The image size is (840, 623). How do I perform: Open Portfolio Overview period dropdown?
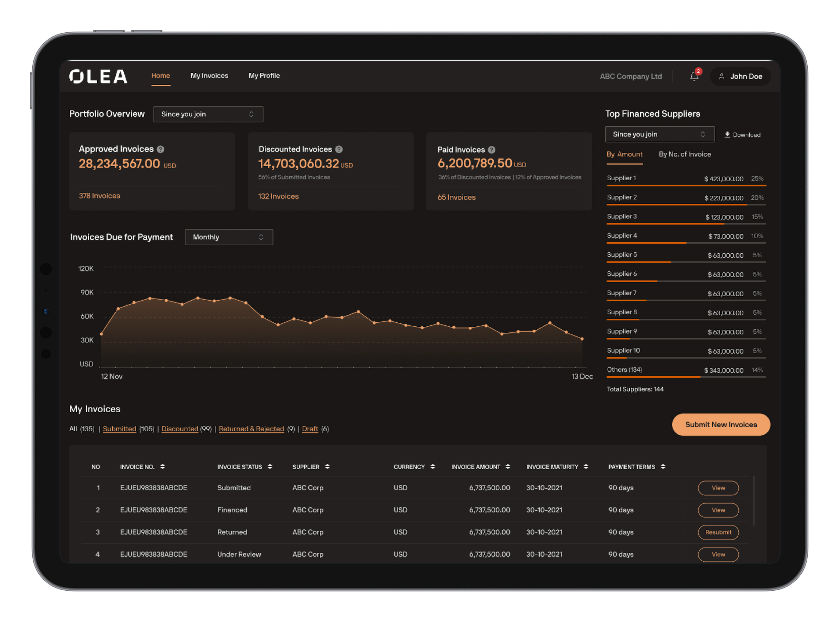pos(208,114)
